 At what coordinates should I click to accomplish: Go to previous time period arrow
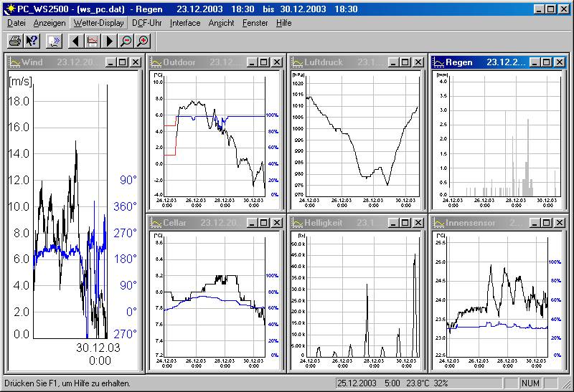click(x=76, y=41)
